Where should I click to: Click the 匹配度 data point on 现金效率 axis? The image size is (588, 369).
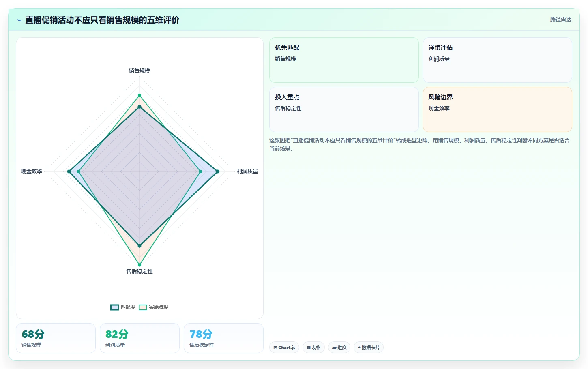tap(69, 172)
